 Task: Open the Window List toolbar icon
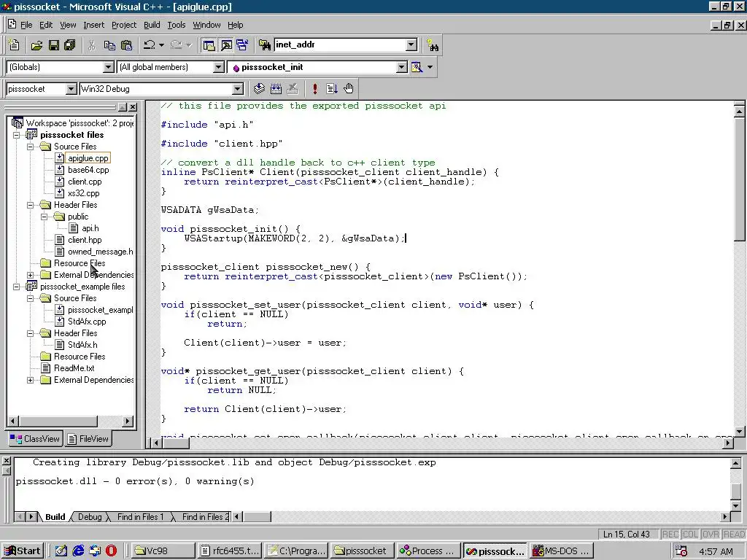(x=242, y=45)
